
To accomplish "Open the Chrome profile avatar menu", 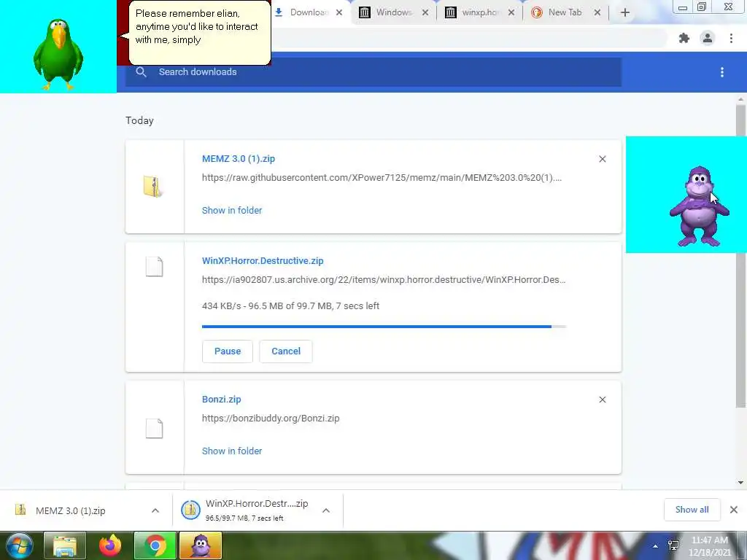I will point(708,38).
